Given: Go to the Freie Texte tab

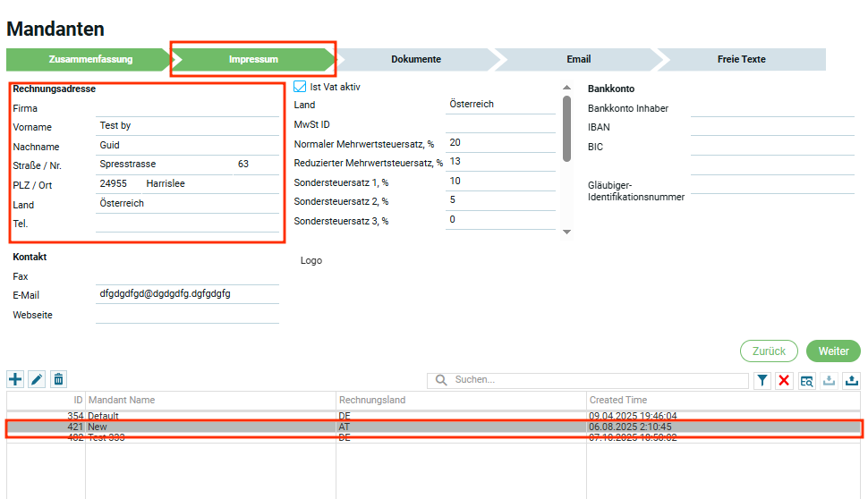Looking at the screenshot, I should [741, 59].
